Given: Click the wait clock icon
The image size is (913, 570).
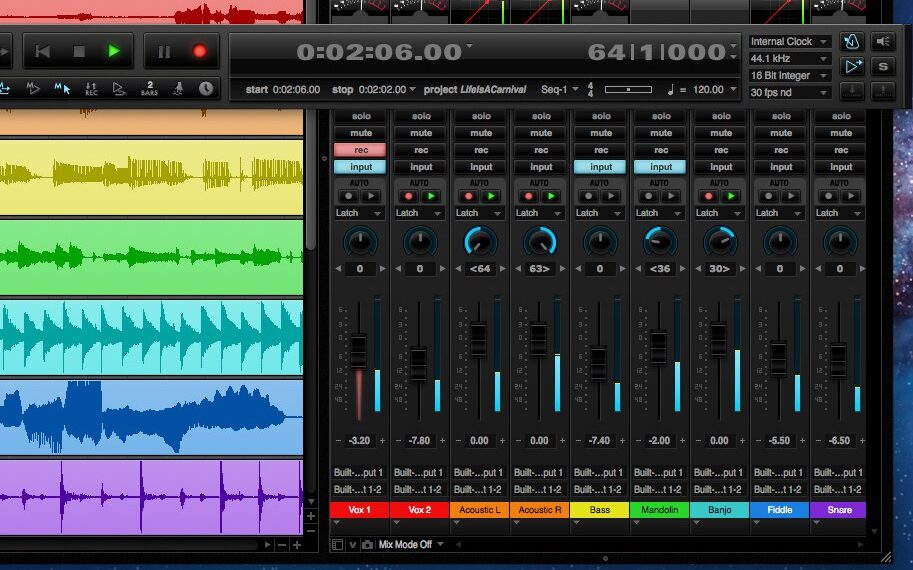Looking at the screenshot, I should point(205,88).
